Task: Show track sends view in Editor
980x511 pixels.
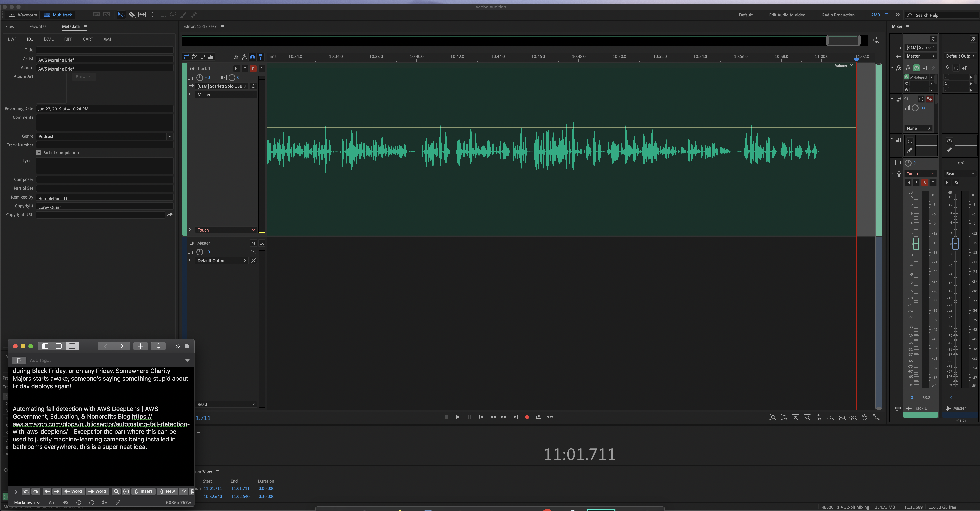Action: [203, 57]
